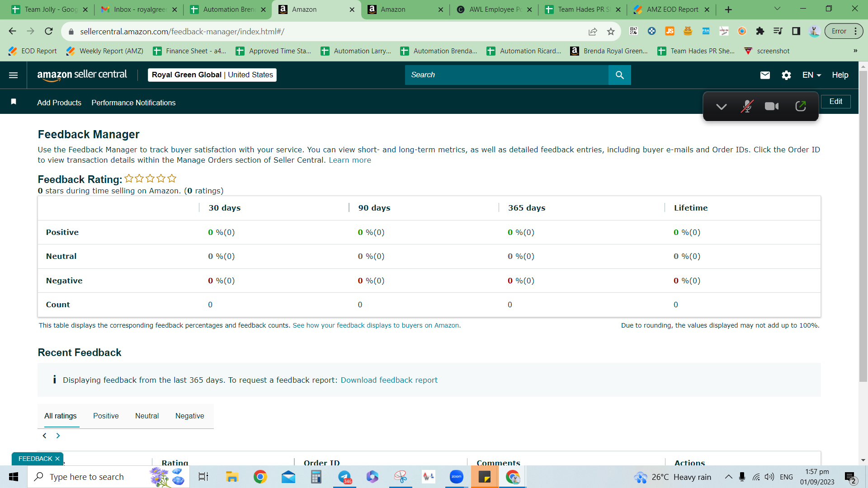
Task: Select the Negative feedback tab
Action: coord(190,416)
